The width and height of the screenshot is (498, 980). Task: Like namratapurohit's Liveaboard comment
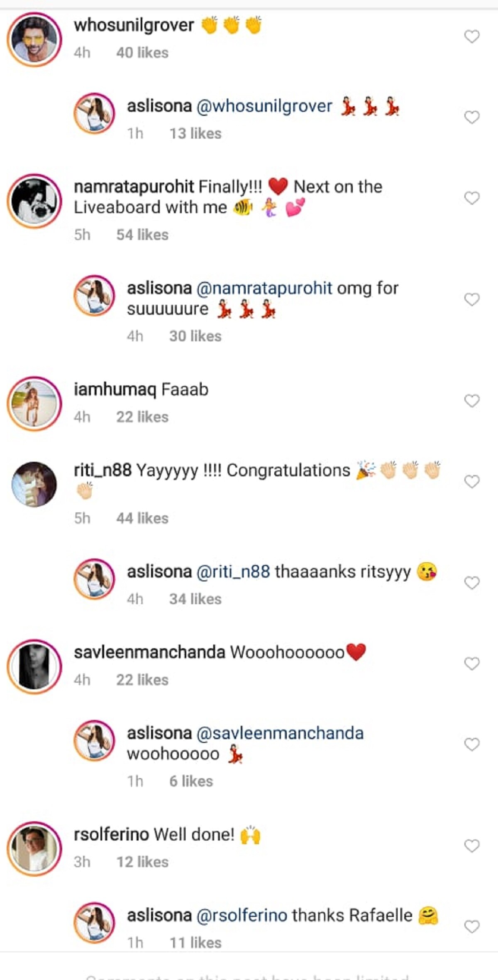point(472,198)
